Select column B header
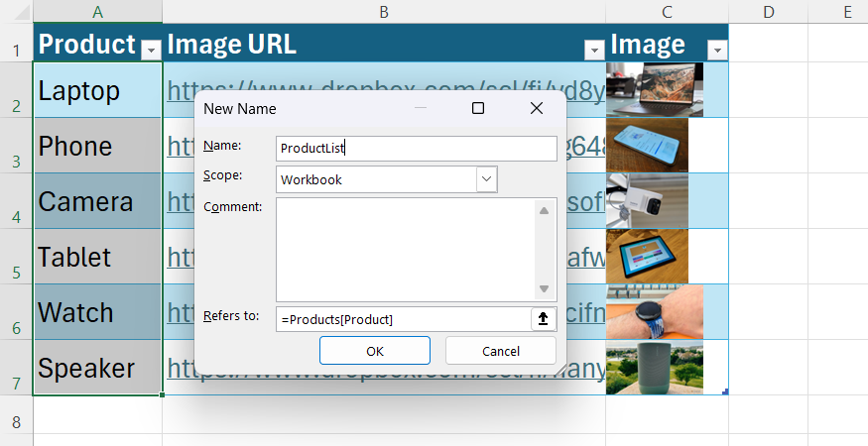This screenshot has width=868, height=446. click(x=384, y=12)
